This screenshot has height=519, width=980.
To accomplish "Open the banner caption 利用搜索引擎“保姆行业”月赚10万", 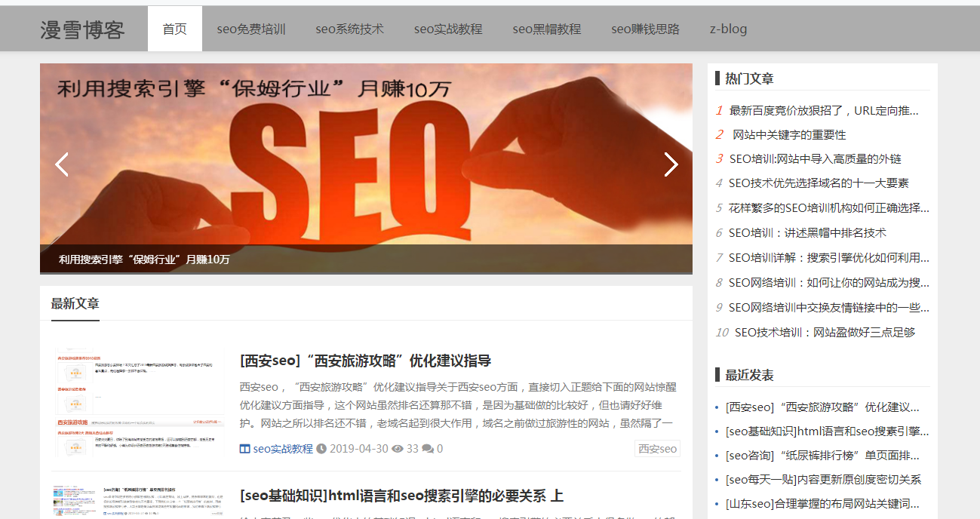I will (144, 259).
